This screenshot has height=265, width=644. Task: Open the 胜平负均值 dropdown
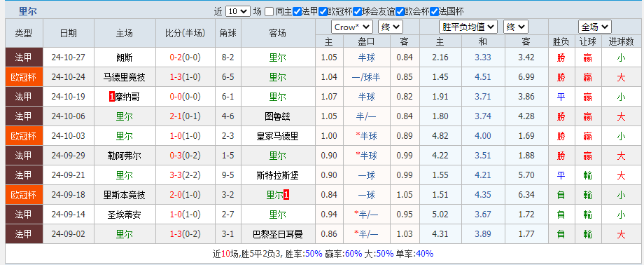coord(468,27)
